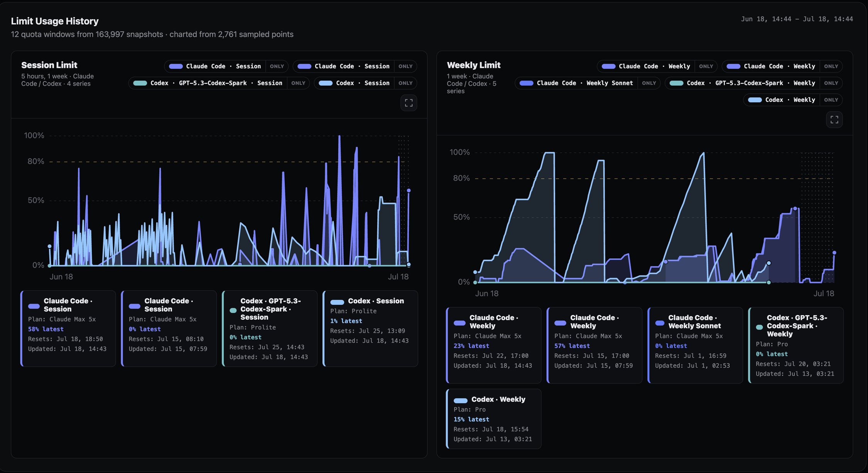
Task: Toggle the Codex · GPT-5.3-Codex-Spark · Weekly series chip
Action: pyautogui.click(x=742, y=83)
